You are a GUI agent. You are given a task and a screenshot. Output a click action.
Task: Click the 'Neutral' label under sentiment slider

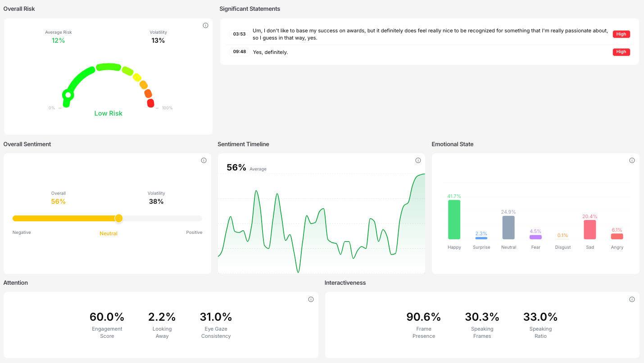click(x=109, y=233)
